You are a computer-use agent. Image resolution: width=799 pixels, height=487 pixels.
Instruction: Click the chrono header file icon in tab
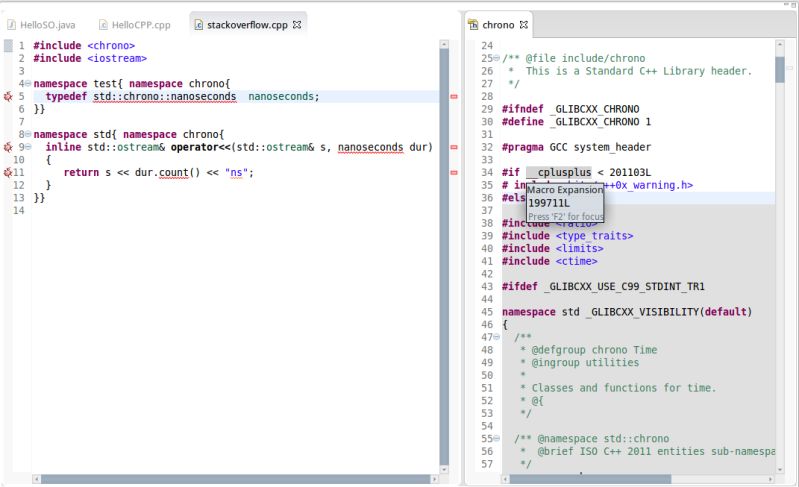coord(473,25)
